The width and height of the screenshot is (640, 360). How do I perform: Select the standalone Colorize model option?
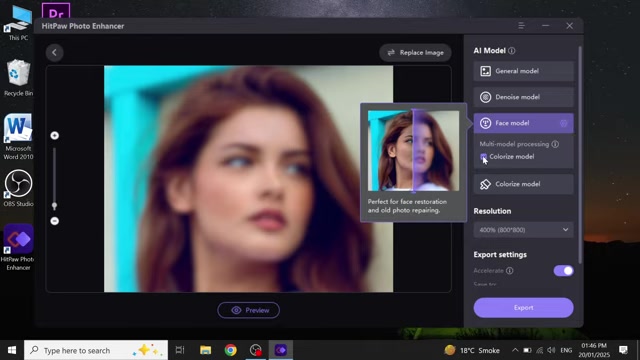click(523, 184)
